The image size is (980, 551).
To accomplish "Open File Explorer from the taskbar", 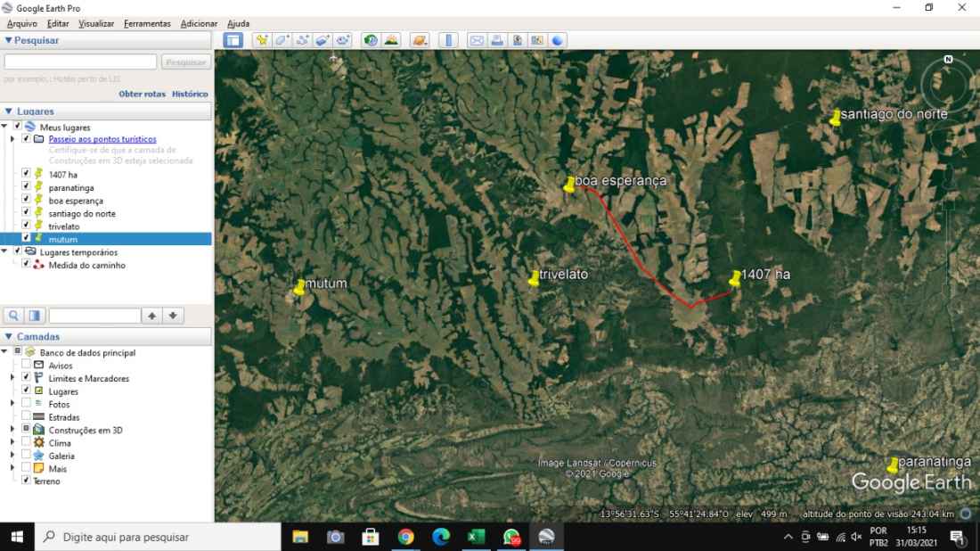I will pyautogui.click(x=300, y=537).
